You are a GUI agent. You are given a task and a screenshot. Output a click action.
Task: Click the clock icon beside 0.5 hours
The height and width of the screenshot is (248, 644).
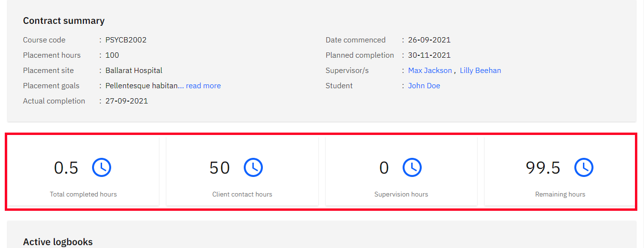coord(101,167)
